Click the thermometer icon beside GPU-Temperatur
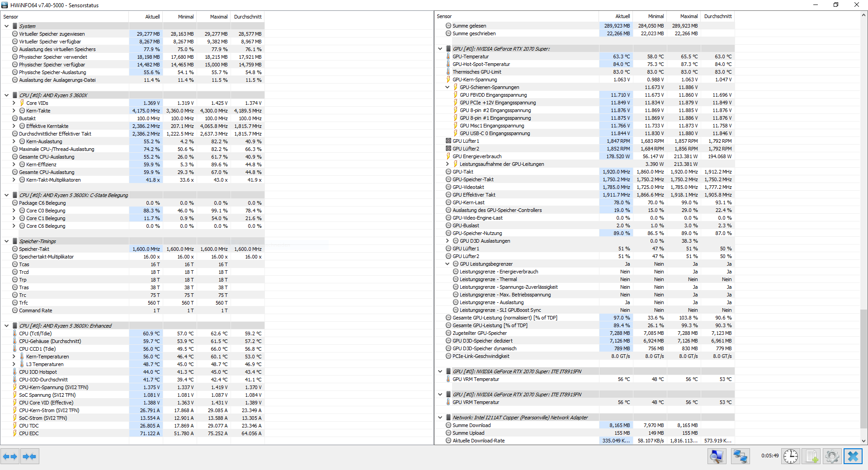Viewport: 868px width, 470px height. tap(448, 56)
